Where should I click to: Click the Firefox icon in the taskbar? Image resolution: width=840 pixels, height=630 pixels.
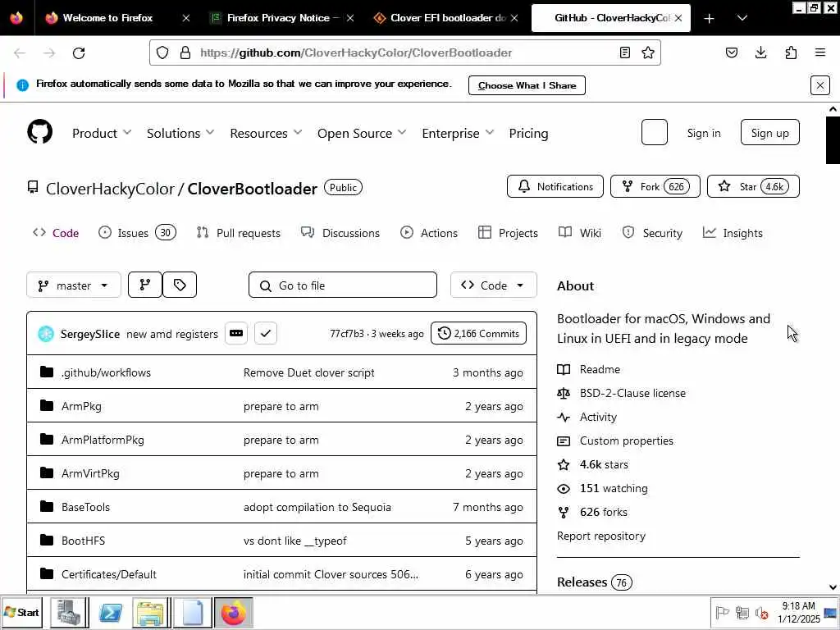234,612
